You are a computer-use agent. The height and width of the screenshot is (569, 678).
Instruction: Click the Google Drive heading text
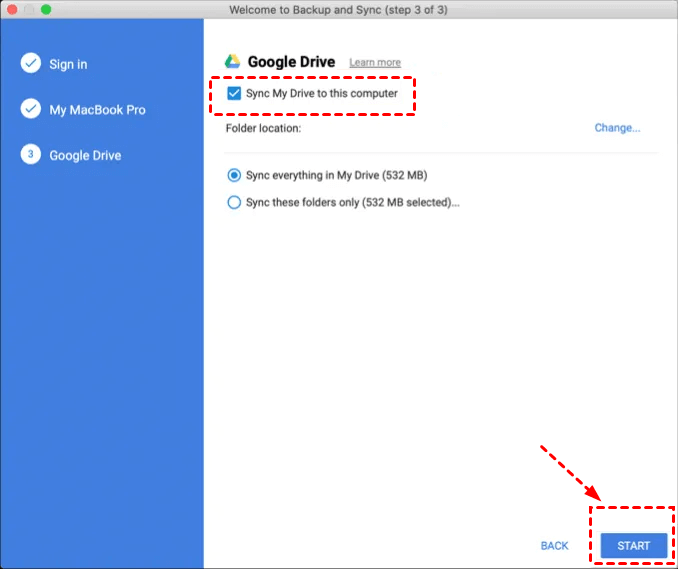point(292,62)
